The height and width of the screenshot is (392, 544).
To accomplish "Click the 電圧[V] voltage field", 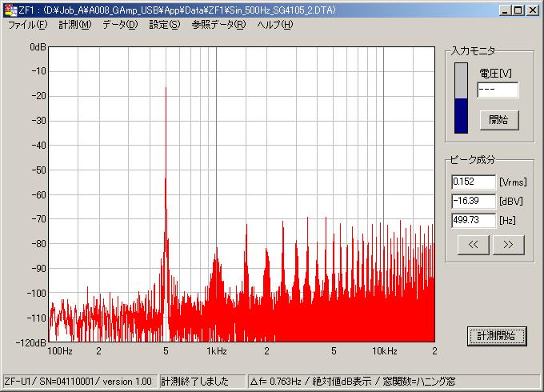I will [x=498, y=90].
